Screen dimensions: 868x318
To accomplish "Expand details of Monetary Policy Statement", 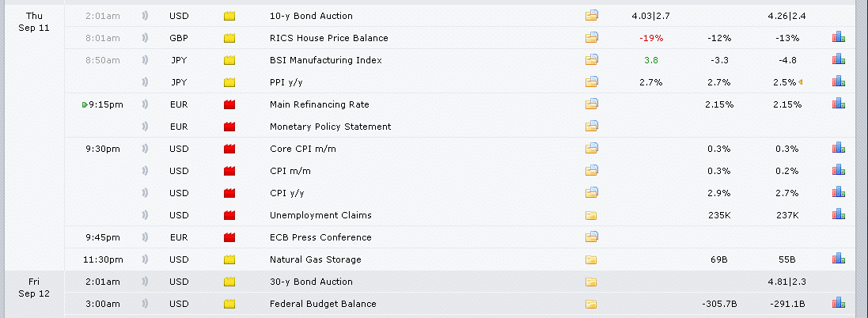I will click(592, 126).
